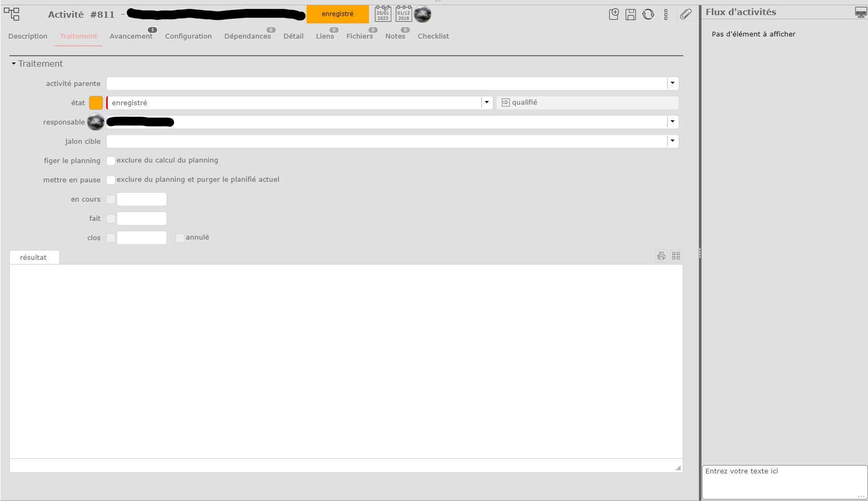Refresh the activity with the circular arrows icon
Viewport: 868px width, 501px height.
click(648, 15)
